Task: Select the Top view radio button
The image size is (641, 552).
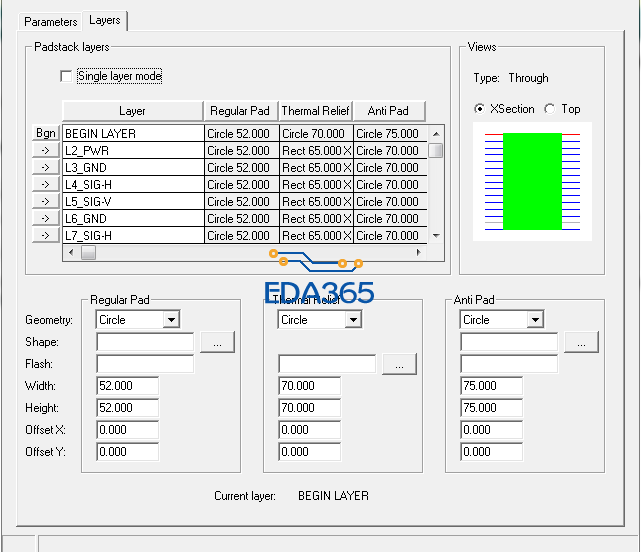Action: point(550,109)
